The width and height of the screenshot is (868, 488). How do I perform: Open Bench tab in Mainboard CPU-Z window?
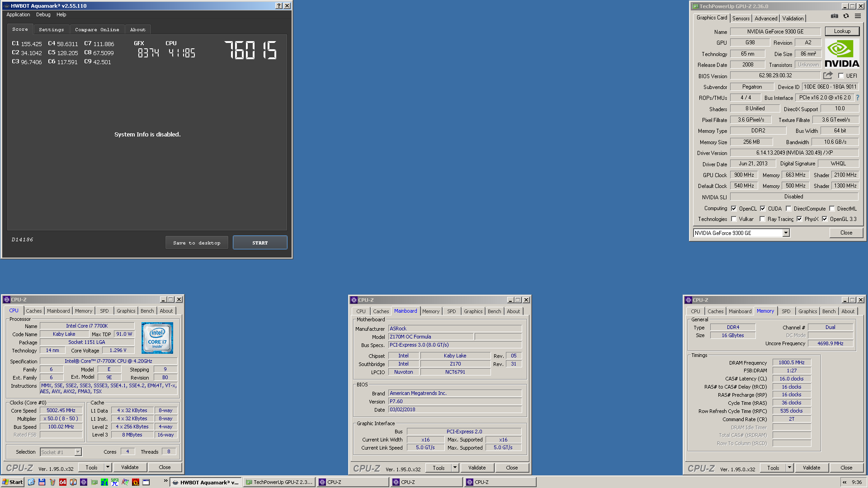coord(494,311)
